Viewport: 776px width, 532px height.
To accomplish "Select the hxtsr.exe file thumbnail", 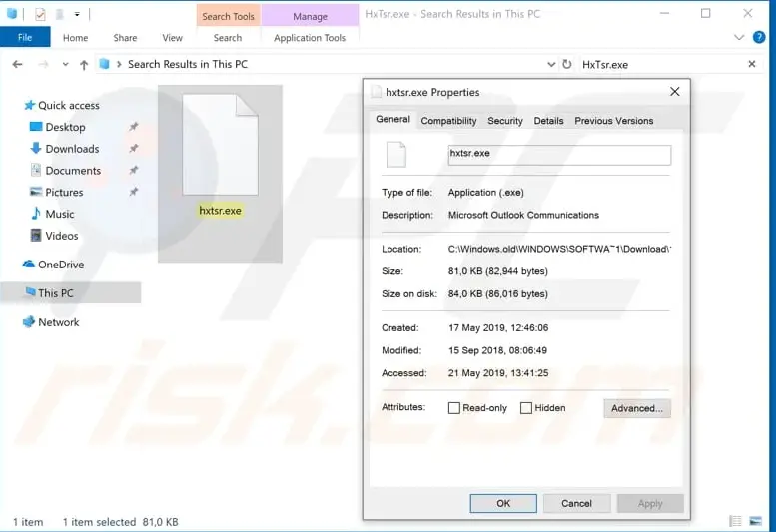I will point(221,145).
